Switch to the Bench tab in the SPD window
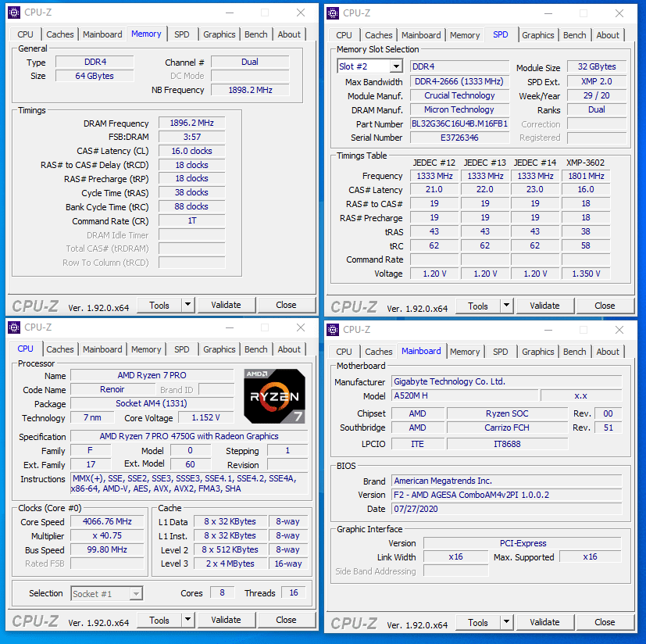 pos(574,35)
